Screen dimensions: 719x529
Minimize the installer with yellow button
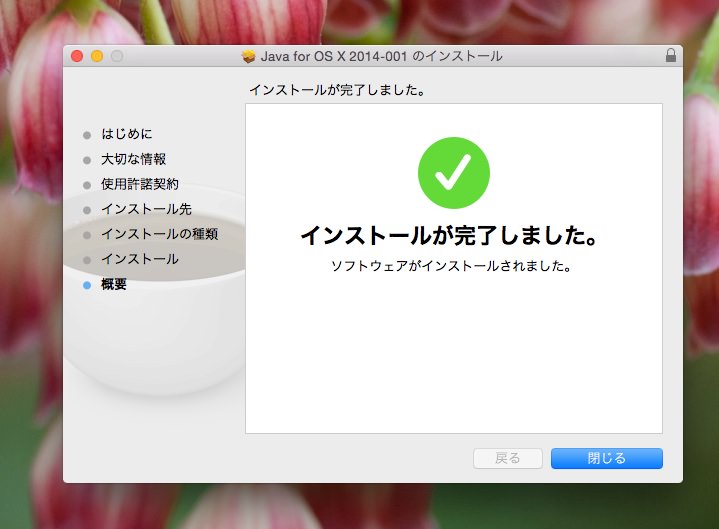point(97,56)
